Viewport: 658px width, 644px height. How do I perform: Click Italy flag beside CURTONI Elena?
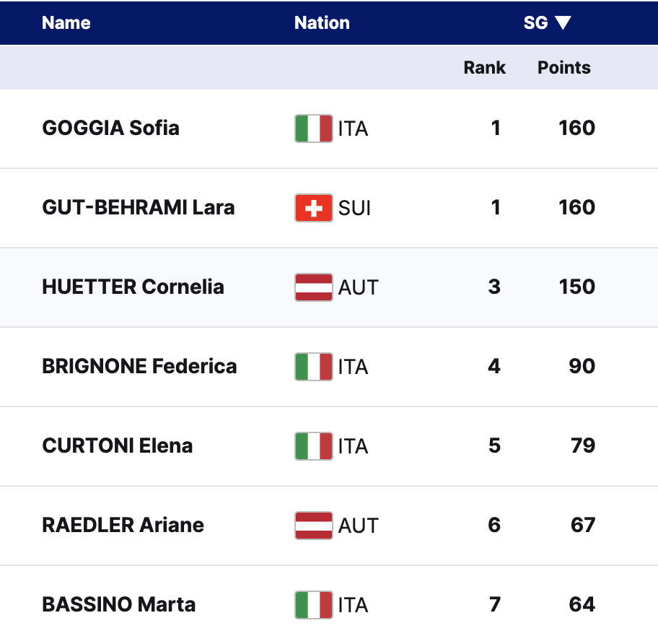(314, 446)
